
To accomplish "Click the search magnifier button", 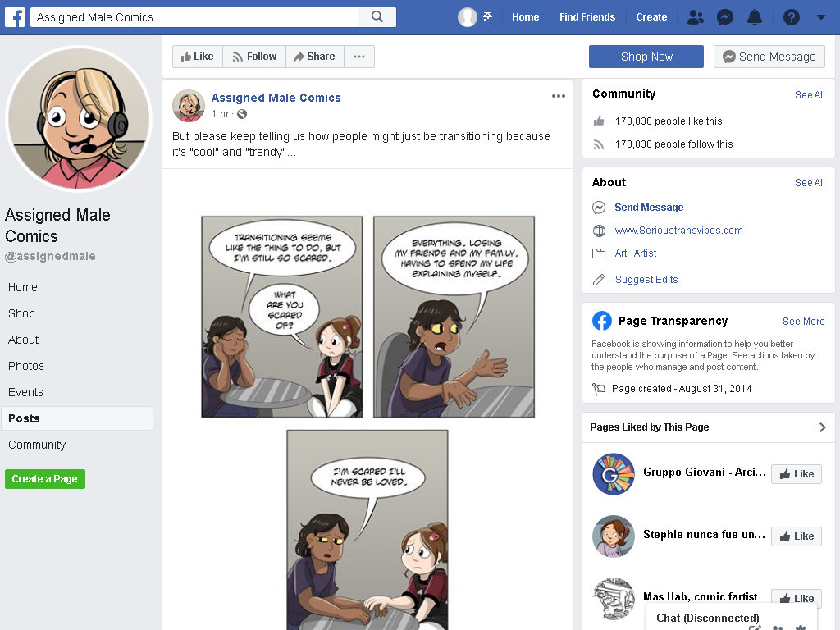I will 377,17.
